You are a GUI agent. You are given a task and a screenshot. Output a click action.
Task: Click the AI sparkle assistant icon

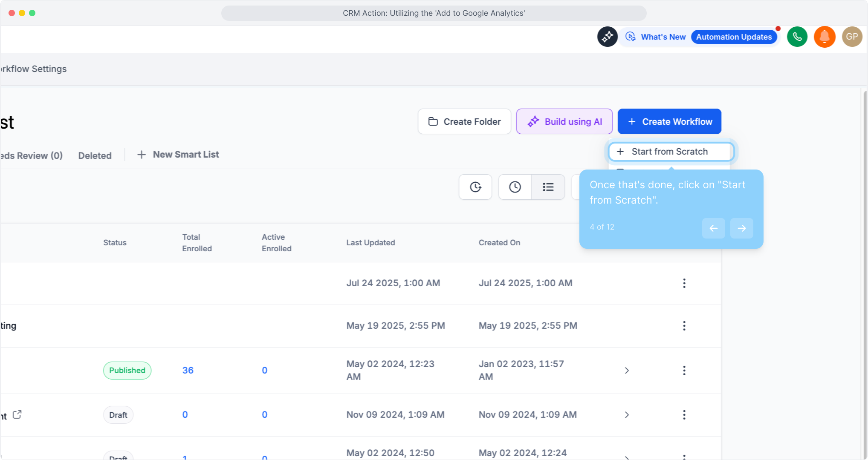tap(607, 37)
